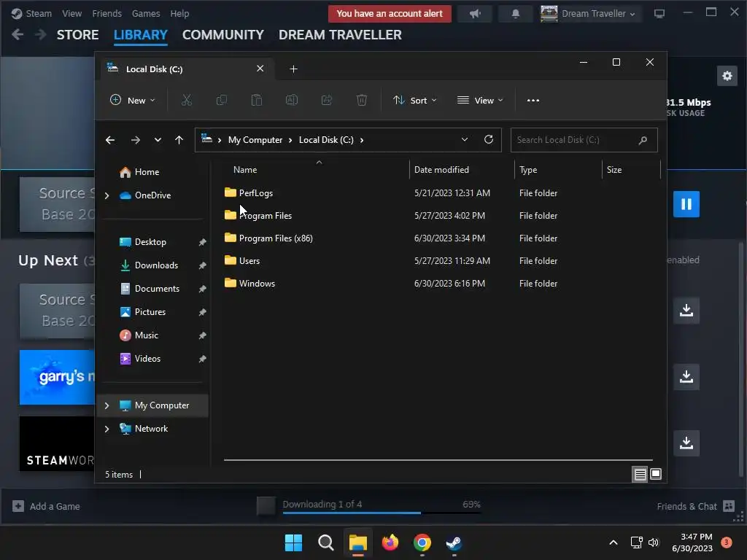Image resolution: width=747 pixels, height=560 pixels.
Task: Open taskbar Search
Action: pyautogui.click(x=326, y=542)
